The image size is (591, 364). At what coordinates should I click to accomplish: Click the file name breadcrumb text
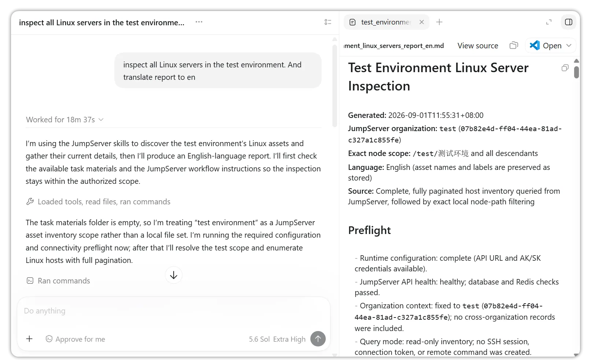coord(394,46)
